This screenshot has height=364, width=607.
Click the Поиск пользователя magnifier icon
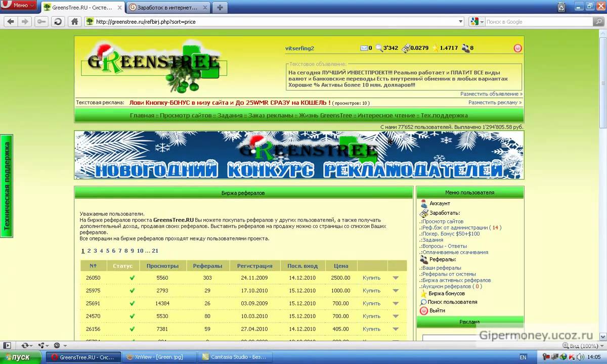click(424, 302)
